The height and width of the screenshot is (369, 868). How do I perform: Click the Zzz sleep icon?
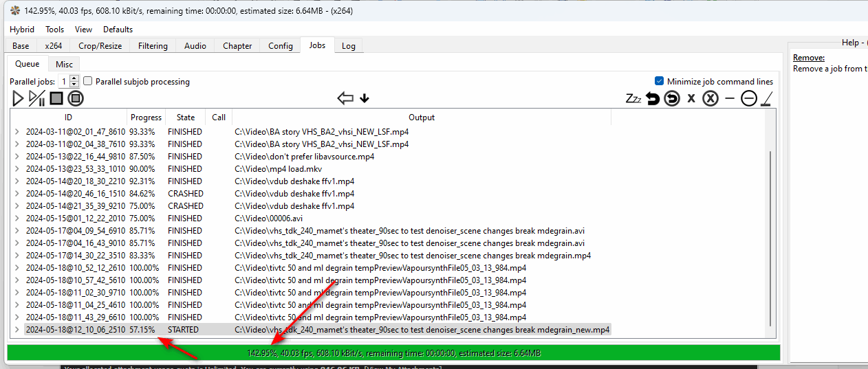point(633,98)
